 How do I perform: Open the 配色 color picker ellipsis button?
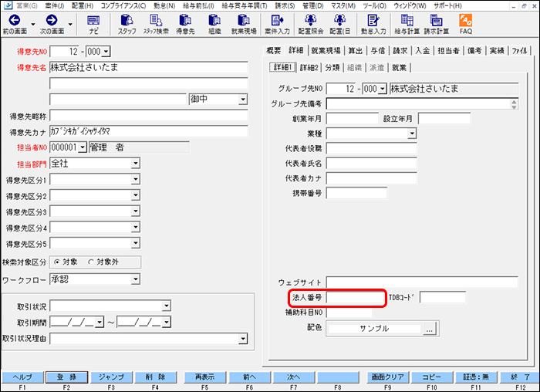(430, 329)
